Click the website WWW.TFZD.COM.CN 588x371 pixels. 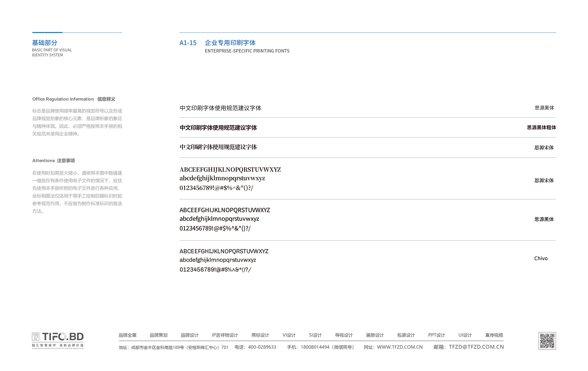tap(400, 347)
